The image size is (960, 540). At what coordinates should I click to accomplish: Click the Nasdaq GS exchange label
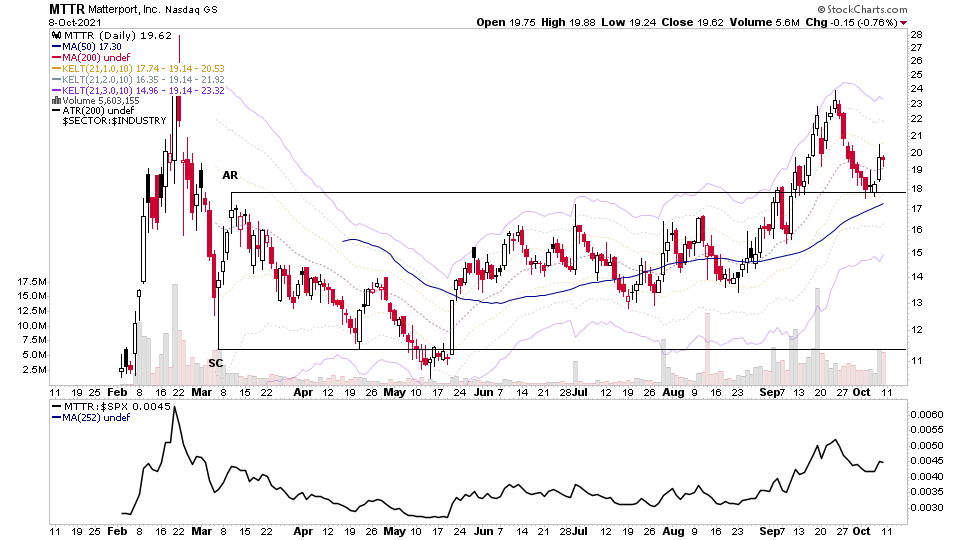(x=191, y=10)
